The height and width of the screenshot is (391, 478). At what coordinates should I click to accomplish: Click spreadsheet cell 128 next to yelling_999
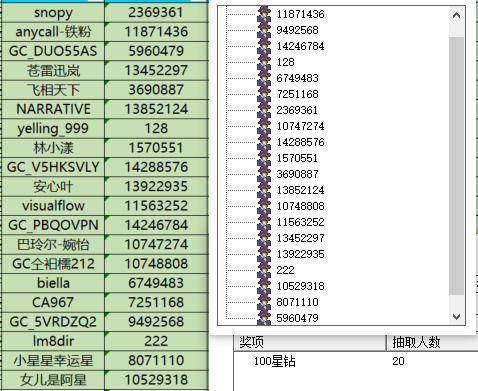click(x=156, y=129)
